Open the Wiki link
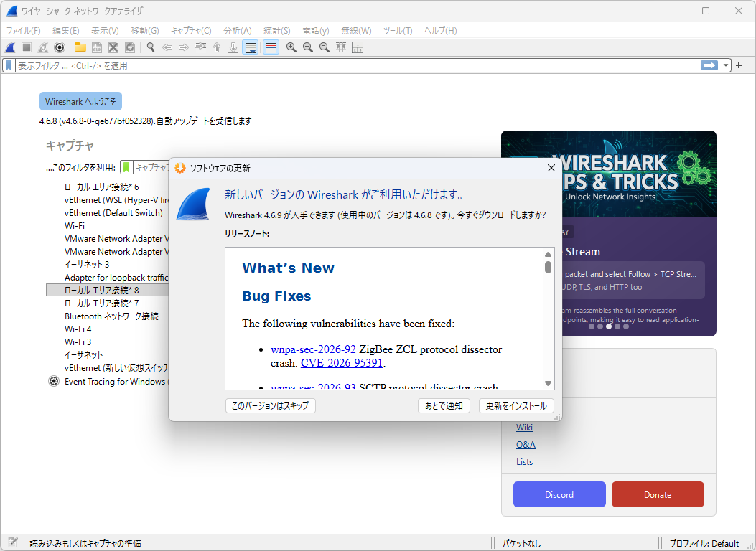 524,427
